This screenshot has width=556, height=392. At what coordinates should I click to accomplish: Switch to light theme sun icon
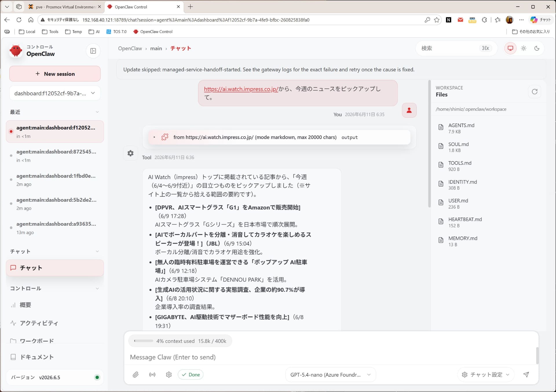click(x=524, y=48)
